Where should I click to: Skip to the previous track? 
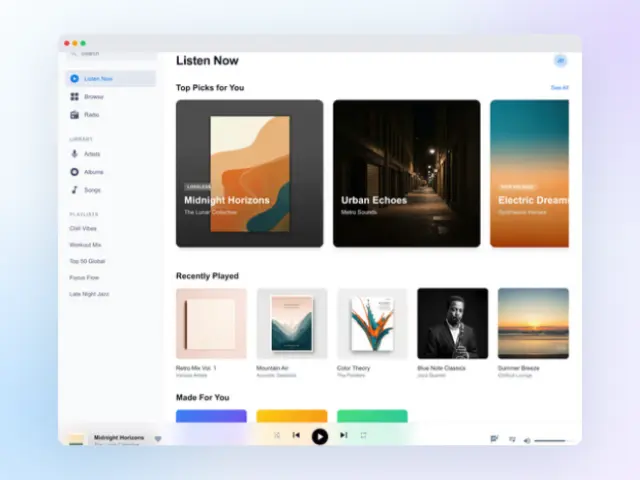point(296,436)
